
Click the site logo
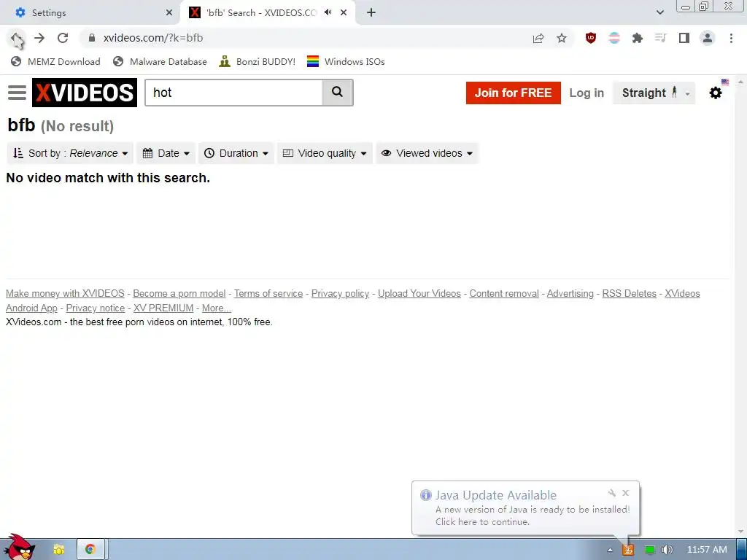[85, 93]
